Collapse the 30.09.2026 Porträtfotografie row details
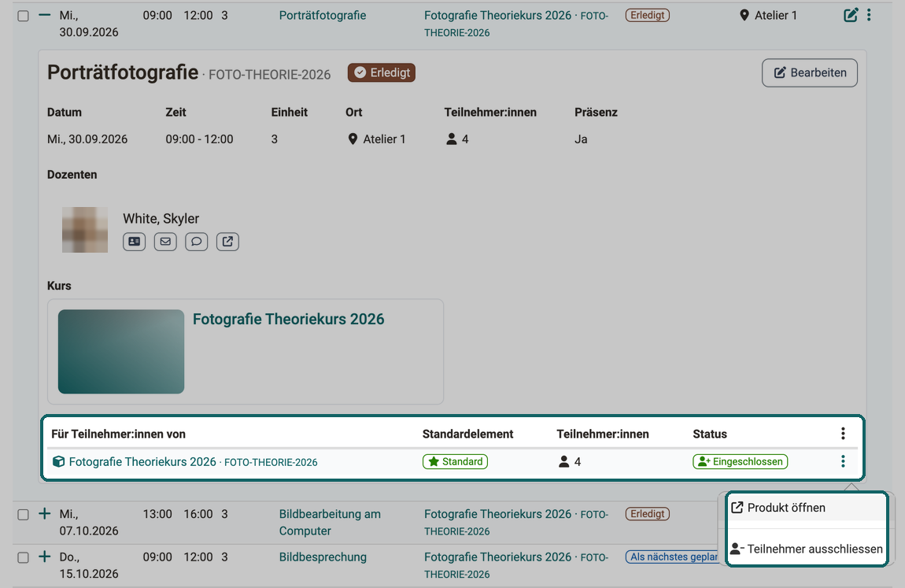The height and width of the screenshot is (588, 905). (44, 15)
